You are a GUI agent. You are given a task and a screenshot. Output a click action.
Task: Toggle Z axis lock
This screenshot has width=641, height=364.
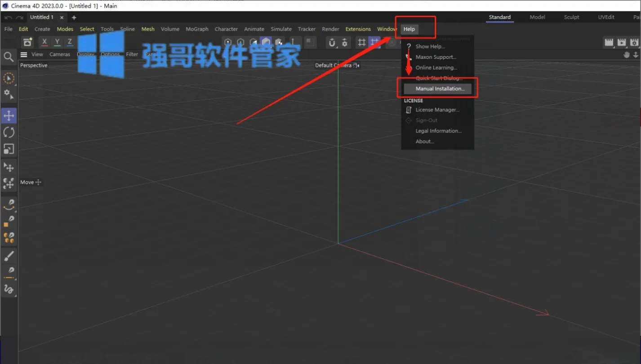coord(70,42)
